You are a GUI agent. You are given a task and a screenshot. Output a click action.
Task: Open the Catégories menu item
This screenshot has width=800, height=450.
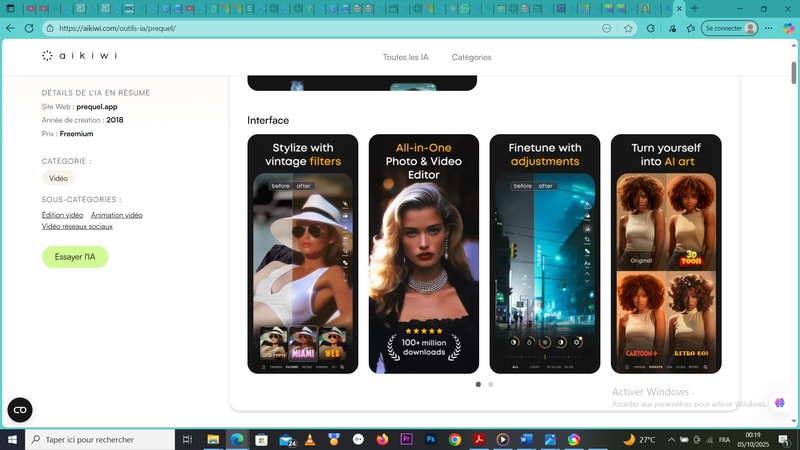[471, 57]
